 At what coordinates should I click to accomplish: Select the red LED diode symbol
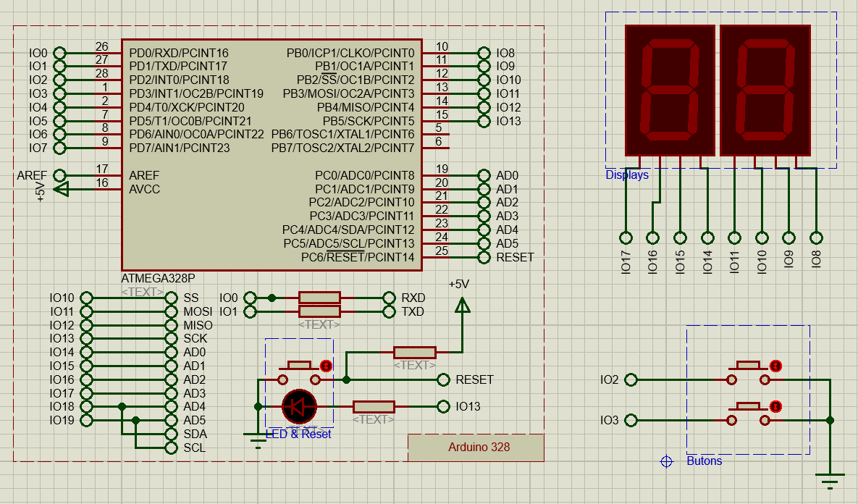[x=299, y=406]
